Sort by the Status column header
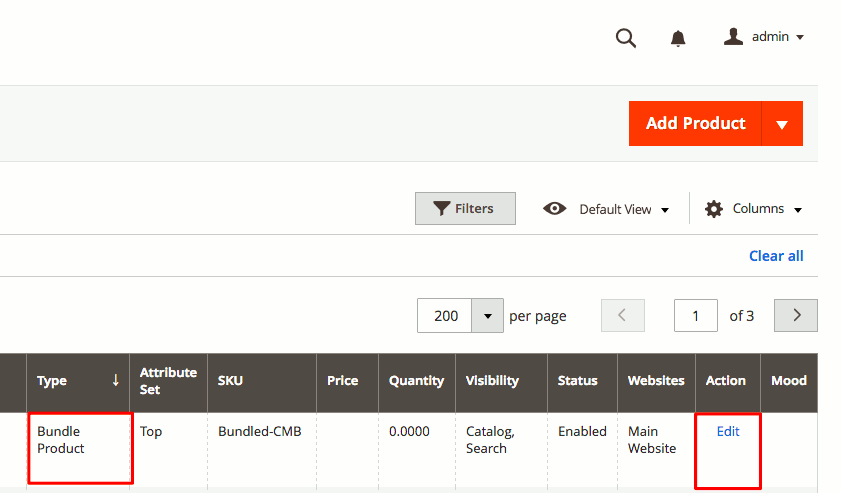This screenshot has width=841, height=493. (582, 381)
